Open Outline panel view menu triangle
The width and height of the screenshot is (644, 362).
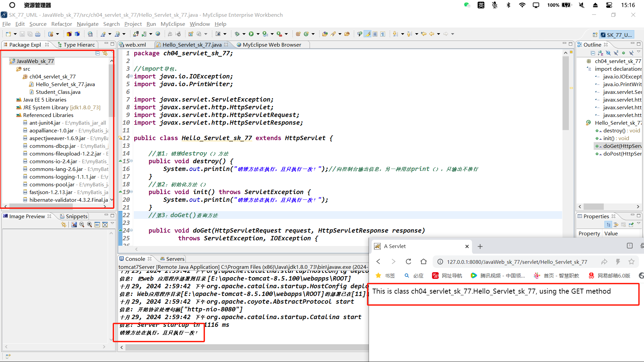[x=639, y=52]
